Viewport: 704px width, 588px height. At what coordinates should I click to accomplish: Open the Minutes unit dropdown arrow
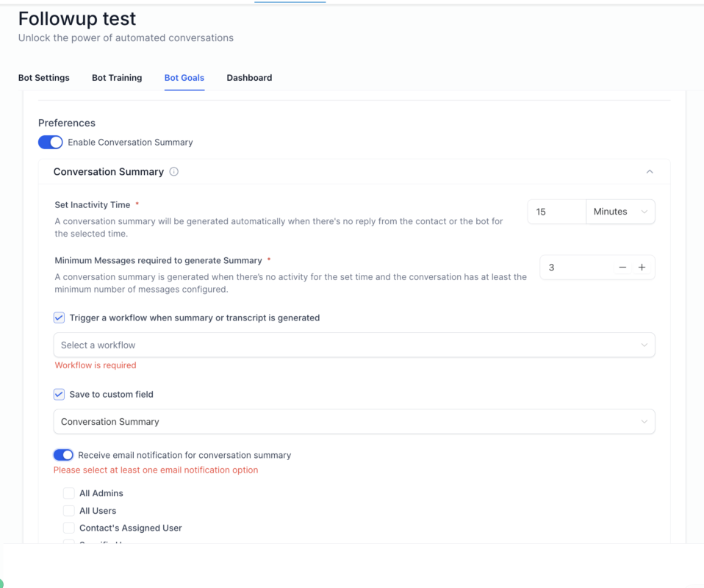pos(646,212)
